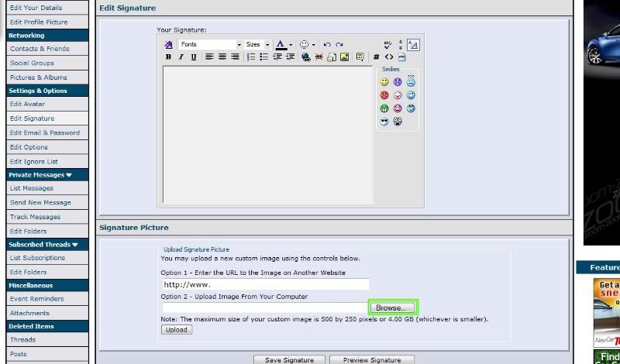Image resolution: width=620 pixels, height=364 pixels.
Task: Insert the red angry smiley
Action: coord(384,95)
